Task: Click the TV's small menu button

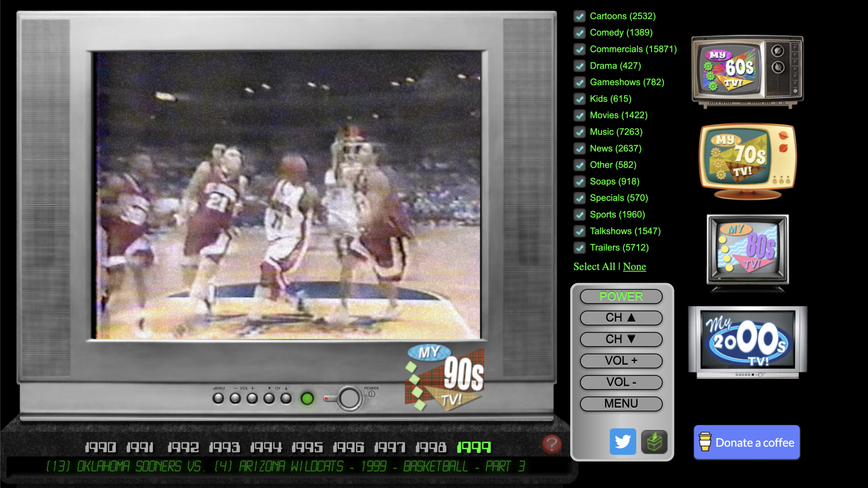Action: (218, 398)
